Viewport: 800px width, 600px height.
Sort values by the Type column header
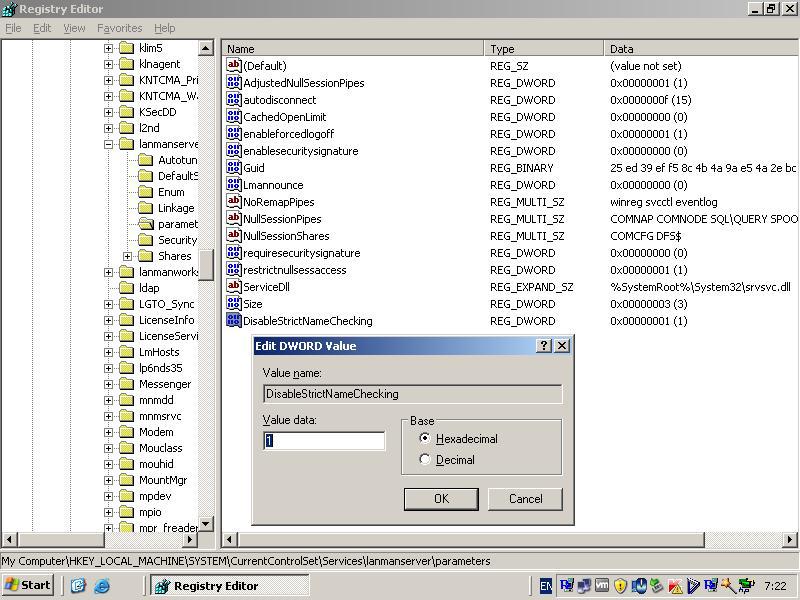[544, 49]
